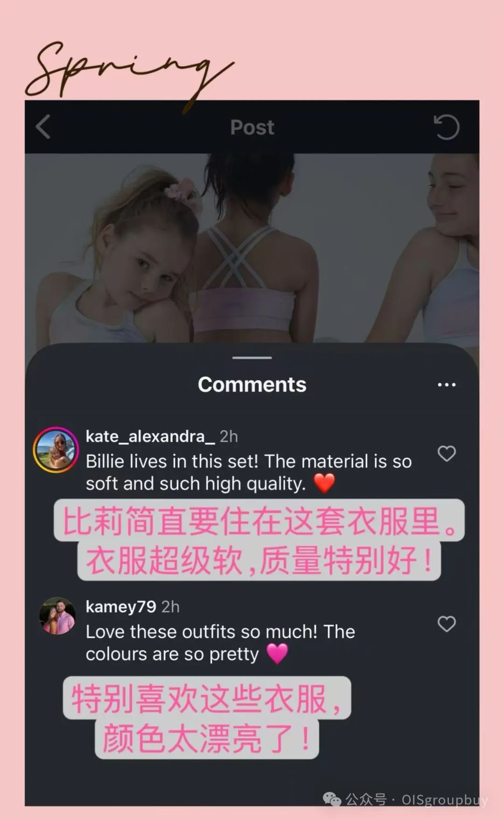The height and width of the screenshot is (820, 504).
Task: Tap the Post title in header
Action: 252,127
